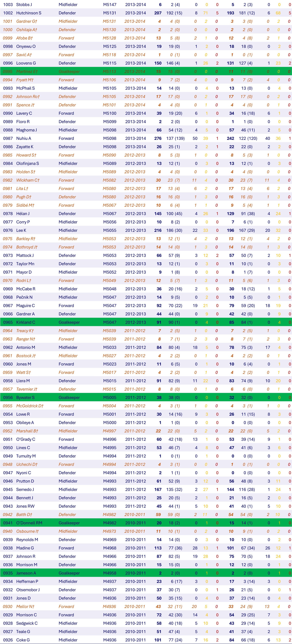This screenshot has height=644, width=292.
Task: Click total appearances 276 for Nuhiu A
Action: tap(158, 138)
